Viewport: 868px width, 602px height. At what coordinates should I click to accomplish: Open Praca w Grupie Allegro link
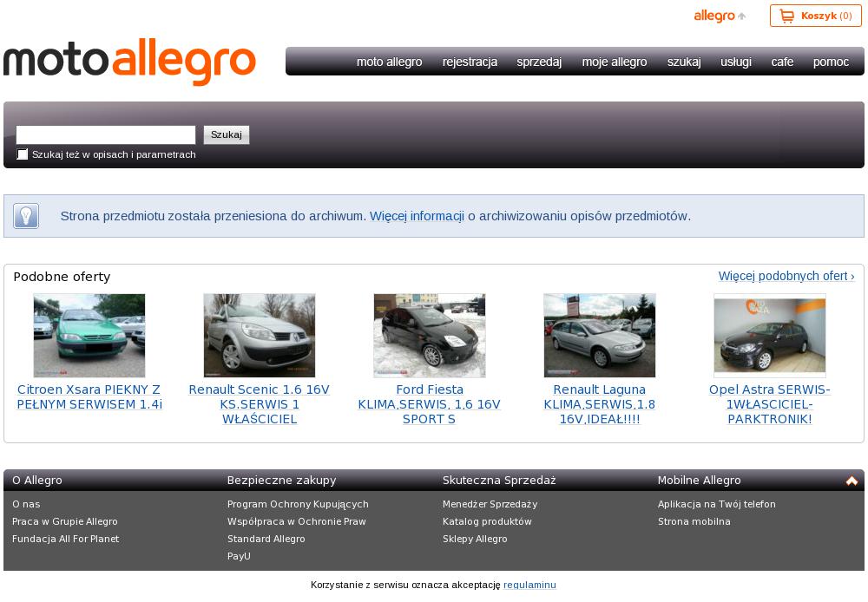[65, 521]
